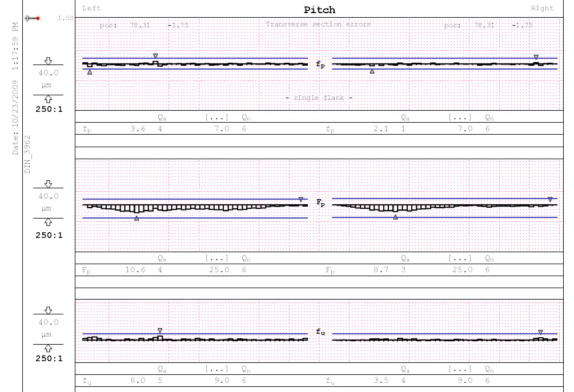
Task: Click the center fu label in bottom chart
Action: (320, 332)
